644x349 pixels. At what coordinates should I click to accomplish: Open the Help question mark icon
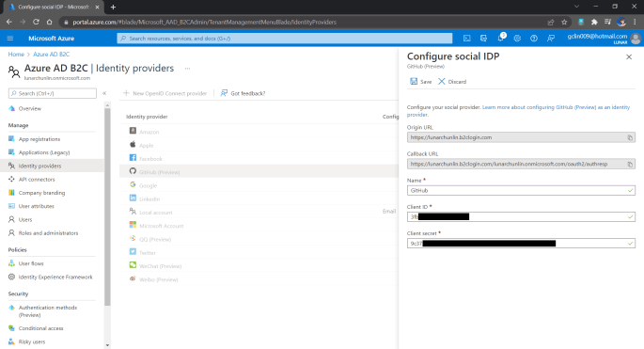(533, 39)
